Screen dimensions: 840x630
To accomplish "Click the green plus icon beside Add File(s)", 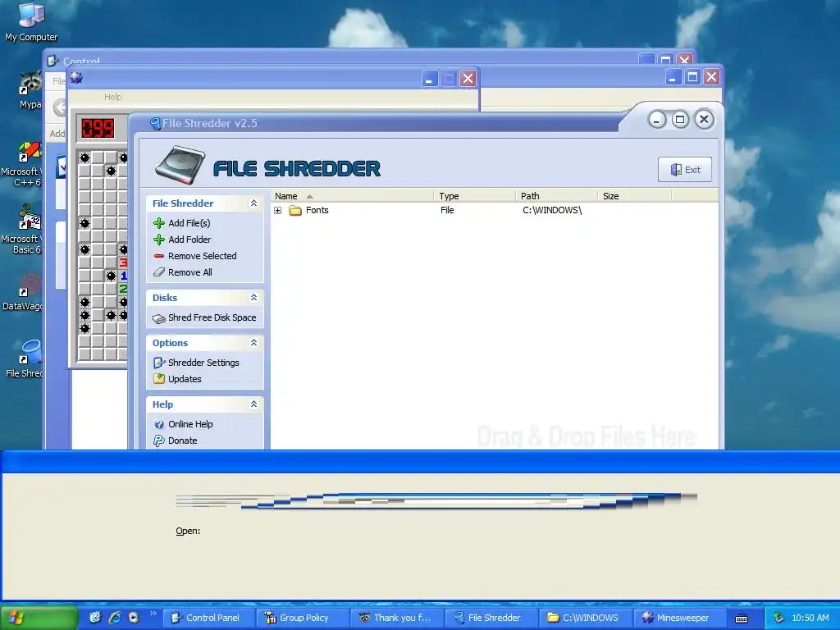I will click(159, 223).
